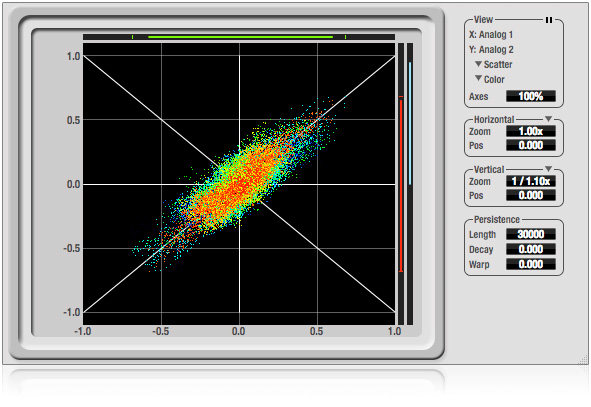591x407 pixels.
Task: Expand the Vertical panel triangle menu
Action: pos(548,169)
